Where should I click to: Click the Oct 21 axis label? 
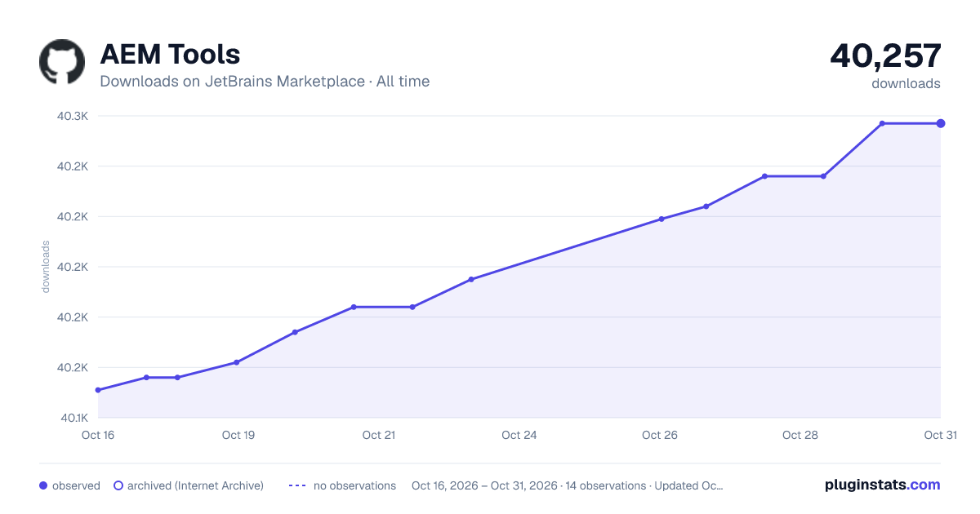click(379, 435)
